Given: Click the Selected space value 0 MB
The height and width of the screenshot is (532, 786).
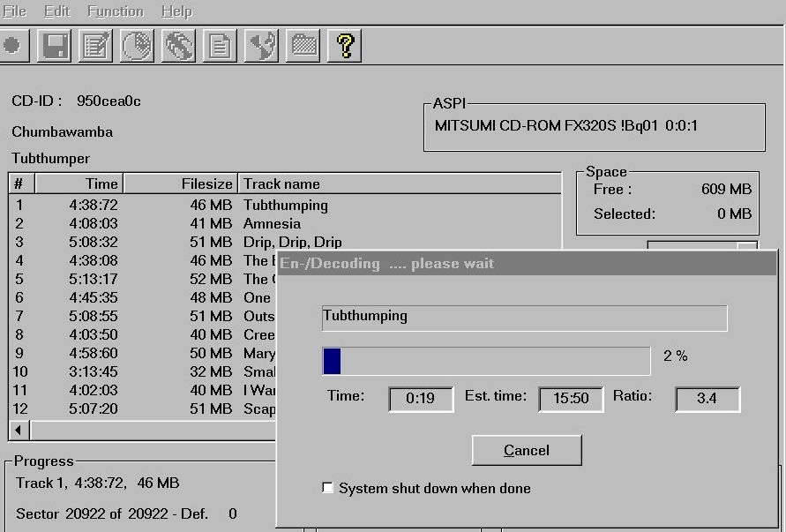Looking at the screenshot, I should pos(734,214).
